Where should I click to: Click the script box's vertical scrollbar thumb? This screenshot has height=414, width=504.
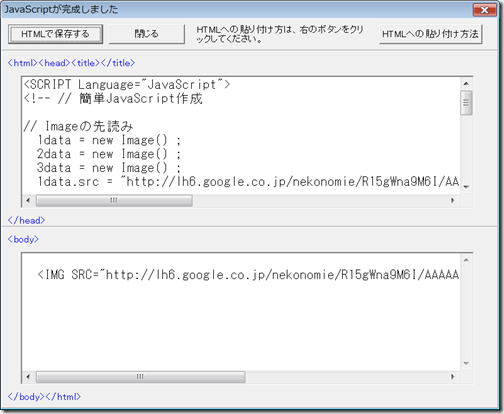coord(466,103)
